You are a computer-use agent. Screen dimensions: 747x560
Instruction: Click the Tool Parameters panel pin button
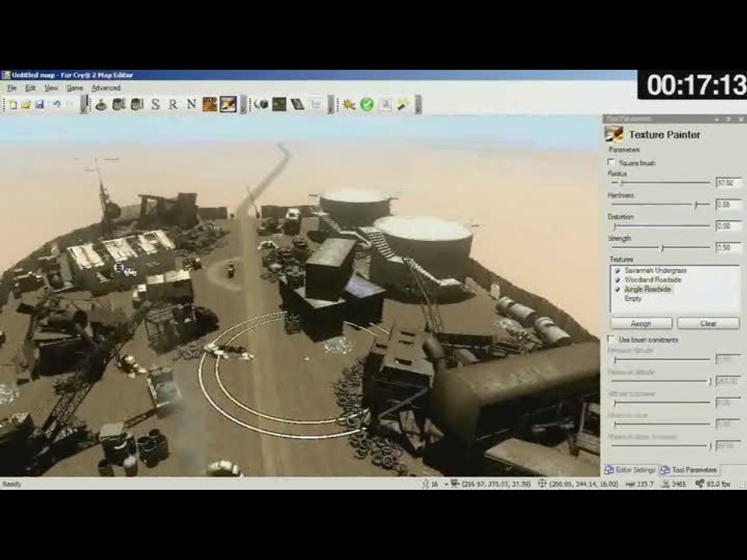(x=728, y=119)
